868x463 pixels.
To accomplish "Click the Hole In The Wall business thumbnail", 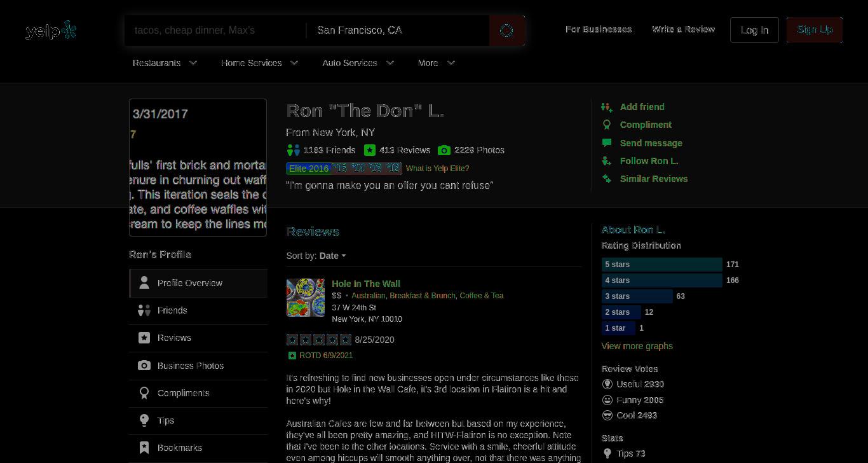I will [x=306, y=298].
